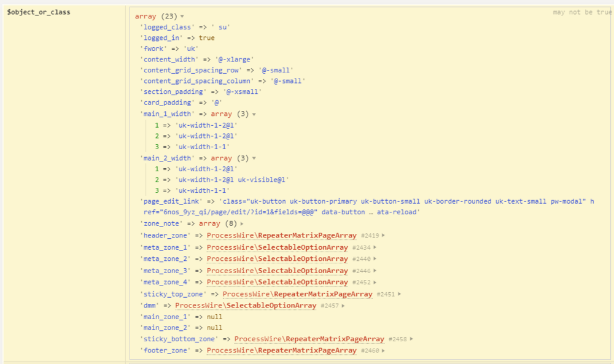Collapse the root array (23) arrow
Image resolution: width=614 pixels, height=364 pixels.
(182, 16)
